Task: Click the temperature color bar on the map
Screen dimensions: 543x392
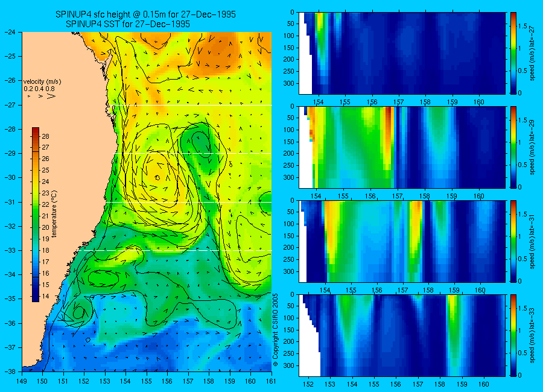Action: coord(36,215)
